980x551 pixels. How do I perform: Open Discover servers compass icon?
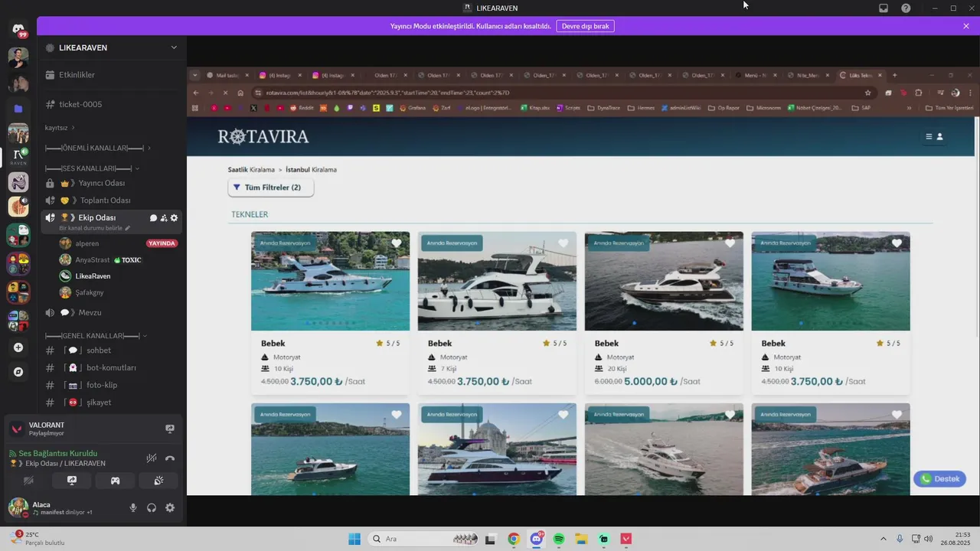click(18, 372)
